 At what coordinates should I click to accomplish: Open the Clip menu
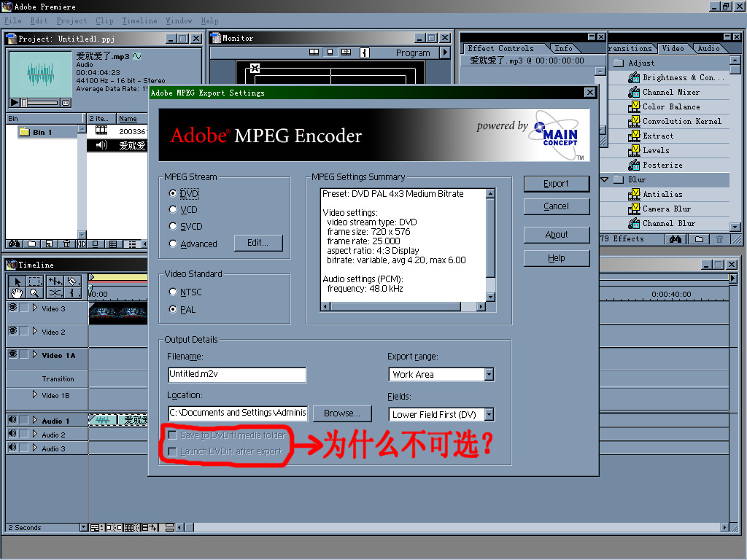click(104, 21)
